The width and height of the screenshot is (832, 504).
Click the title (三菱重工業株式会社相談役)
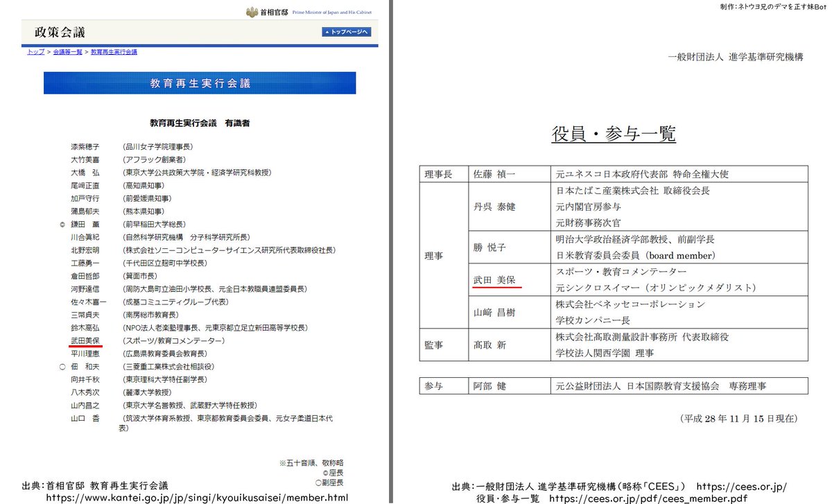point(168,367)
